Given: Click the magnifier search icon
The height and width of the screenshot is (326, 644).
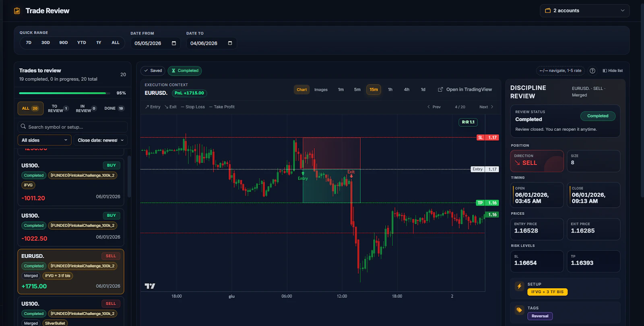Looking at the screenshot, I should (x=23, y=126).
